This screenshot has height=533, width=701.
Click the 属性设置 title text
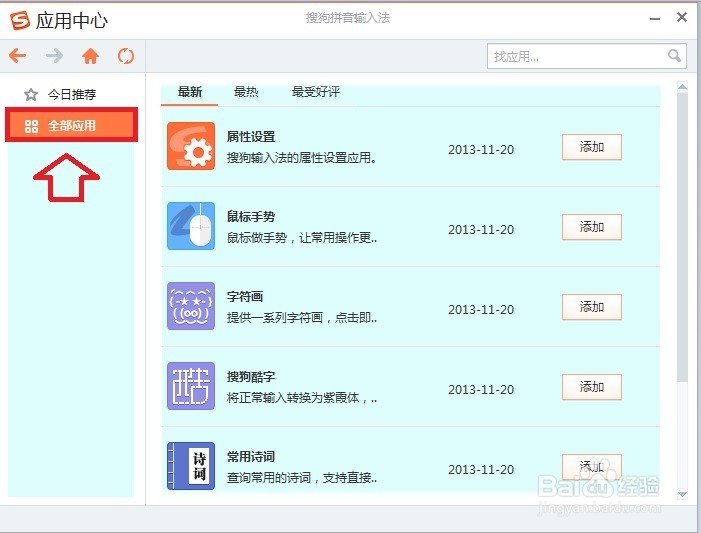[x=251, y=136]
